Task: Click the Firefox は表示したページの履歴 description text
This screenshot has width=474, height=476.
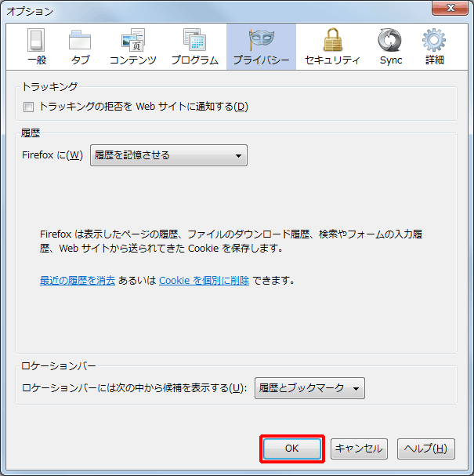Action: click(x=231, y=242)
